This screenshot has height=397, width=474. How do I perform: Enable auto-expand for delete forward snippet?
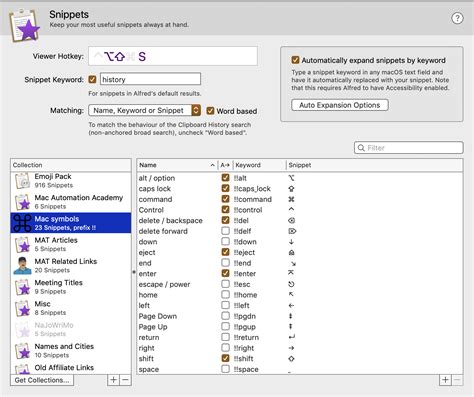(225, 231)
